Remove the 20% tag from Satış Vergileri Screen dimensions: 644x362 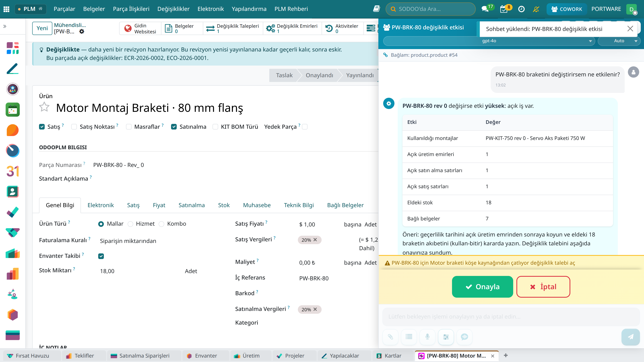315,240
